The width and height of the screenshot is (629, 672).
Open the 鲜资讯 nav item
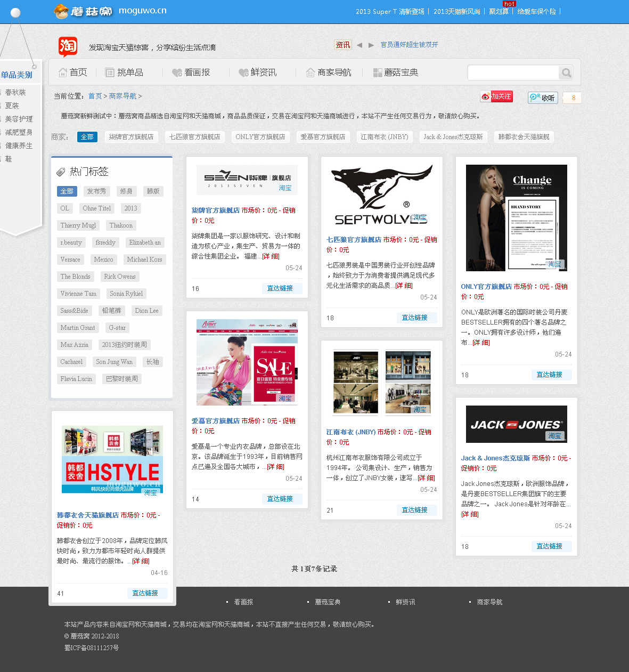(x=258, y=72)
